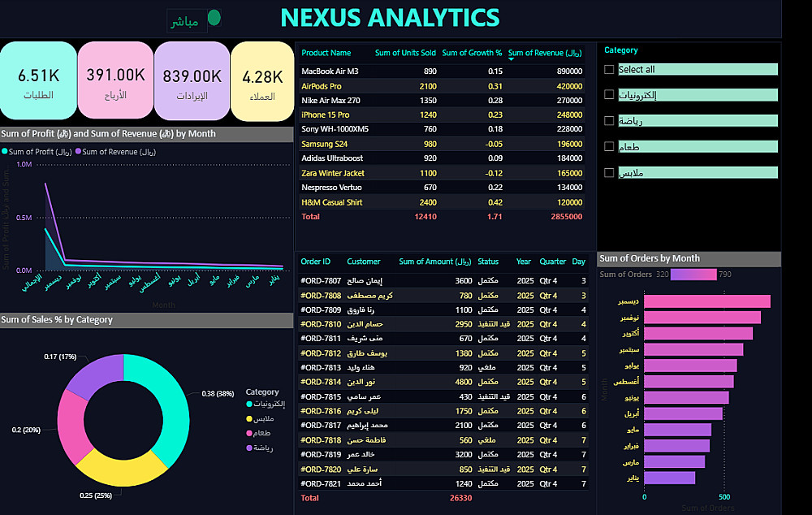Tick the ملابس category checkbox
Screen dimensions: 812x515
tap(609, 172)
